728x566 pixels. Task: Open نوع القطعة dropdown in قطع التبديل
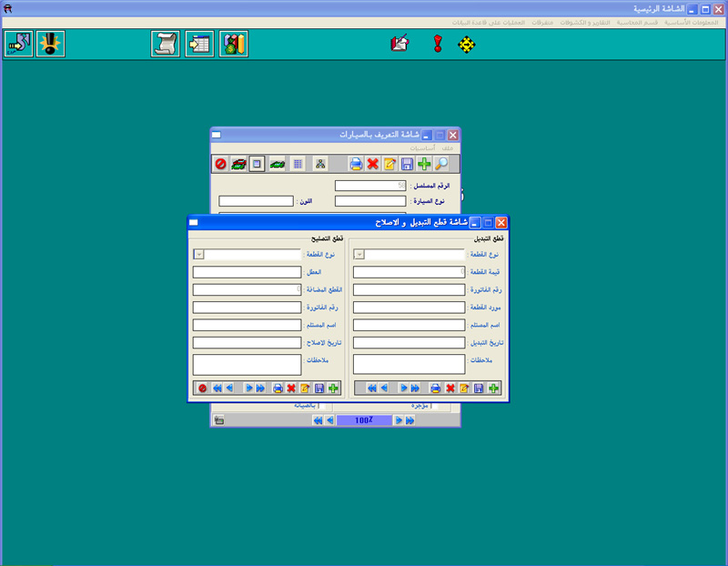coord(359,255)
